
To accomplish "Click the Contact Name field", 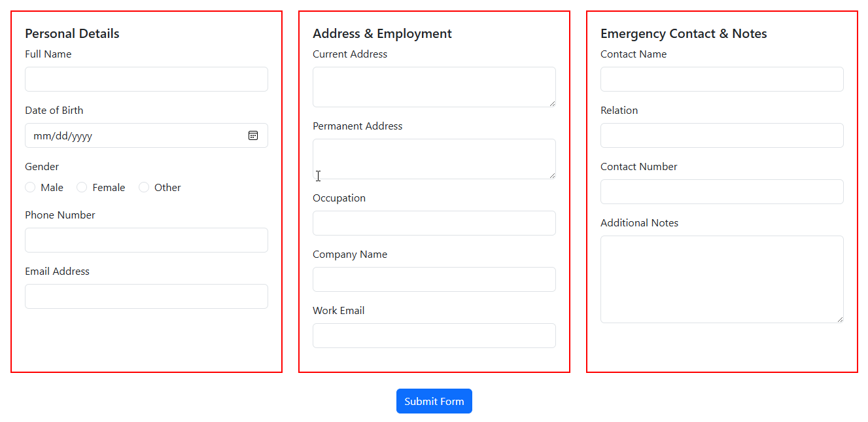I will pos(722,79).
